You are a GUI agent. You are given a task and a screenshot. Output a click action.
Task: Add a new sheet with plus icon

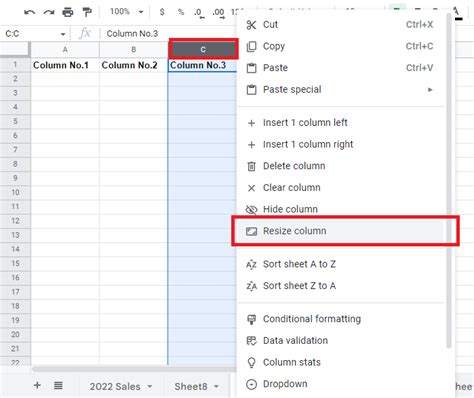[37, 385]
